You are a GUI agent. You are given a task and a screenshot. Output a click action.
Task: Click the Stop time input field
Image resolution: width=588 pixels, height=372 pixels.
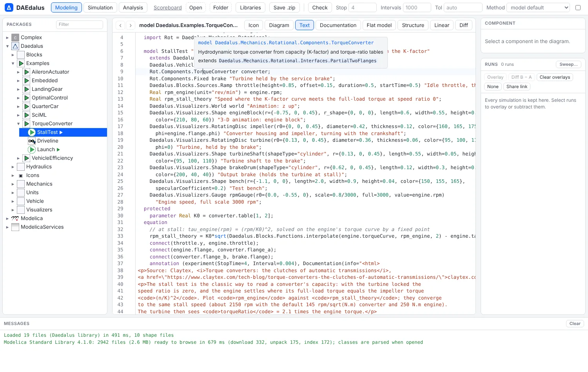tap(363, 7)
